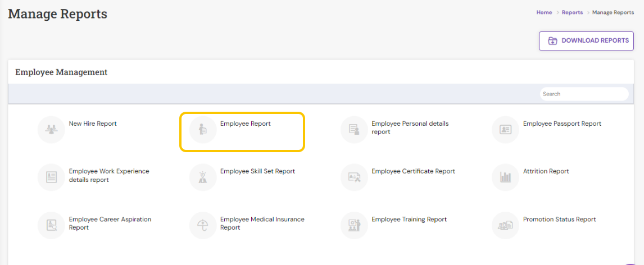Click the Employee Management section heading
The height and width of the screenshot is (265, 644).
pyautogui.click(x=61, y=72)
